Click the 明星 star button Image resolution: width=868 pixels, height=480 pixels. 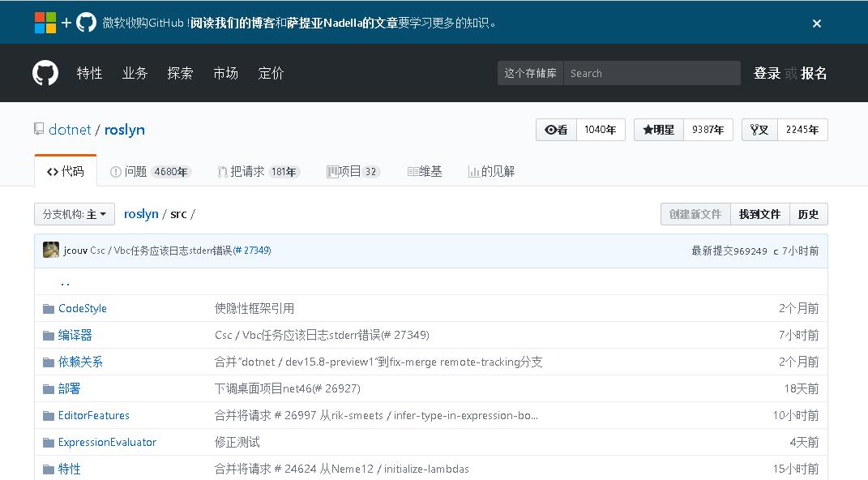pos(659,130)
